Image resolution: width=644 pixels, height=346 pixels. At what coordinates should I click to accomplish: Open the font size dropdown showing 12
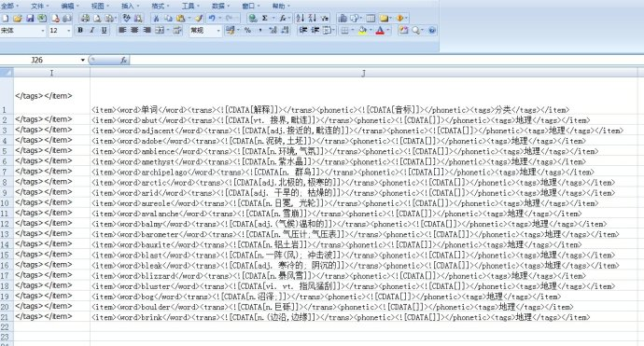click(x=60, y=31)
